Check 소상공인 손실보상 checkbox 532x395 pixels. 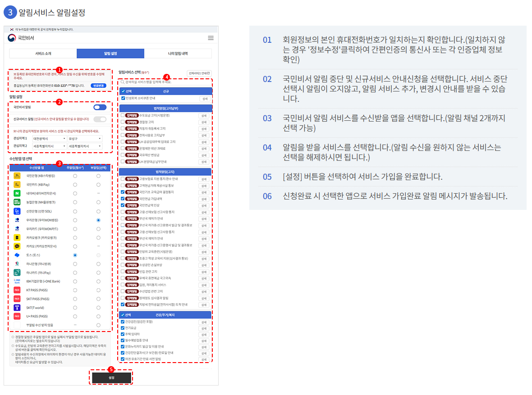click(123, 265)
